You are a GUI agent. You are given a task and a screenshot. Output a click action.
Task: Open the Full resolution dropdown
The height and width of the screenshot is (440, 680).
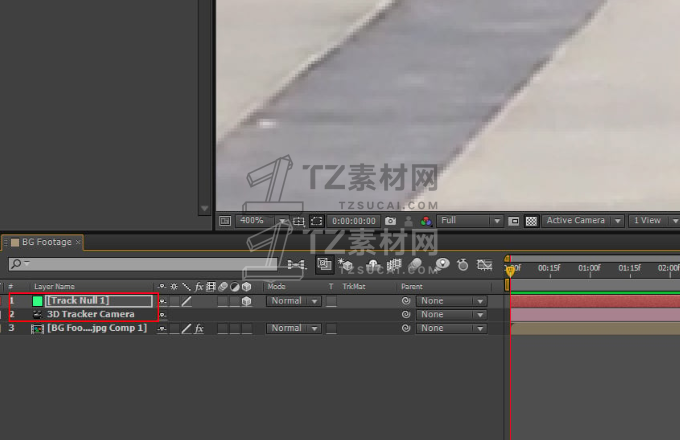(470, 221)
